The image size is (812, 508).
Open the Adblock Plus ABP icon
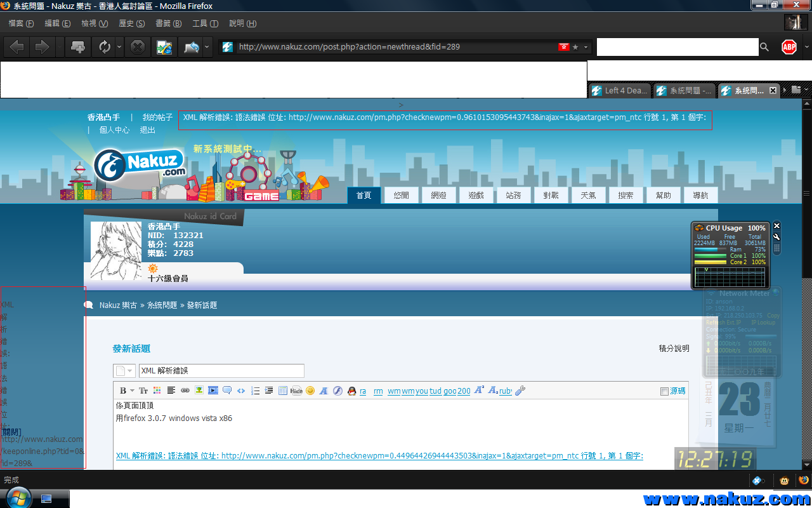pos(789,47)
